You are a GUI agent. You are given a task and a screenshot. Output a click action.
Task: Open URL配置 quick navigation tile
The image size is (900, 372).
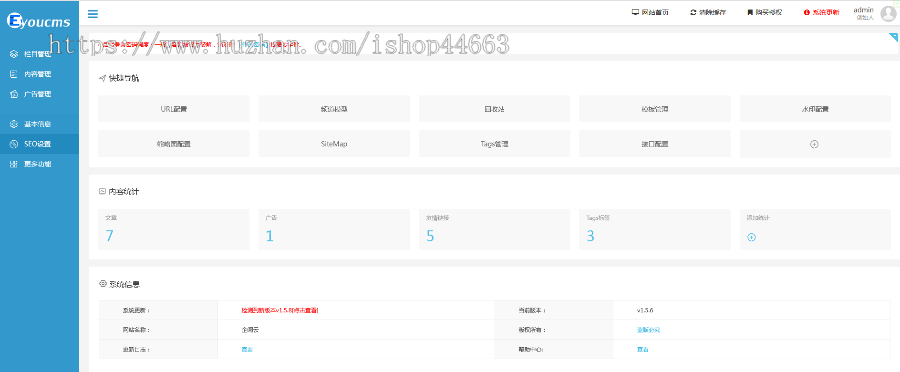point(174,108)
